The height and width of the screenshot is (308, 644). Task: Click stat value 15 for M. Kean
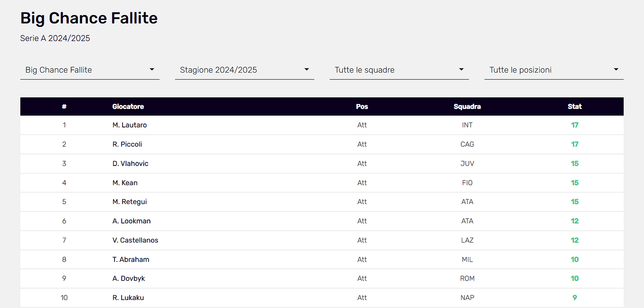pyautogui.click(x=575, y=183)
